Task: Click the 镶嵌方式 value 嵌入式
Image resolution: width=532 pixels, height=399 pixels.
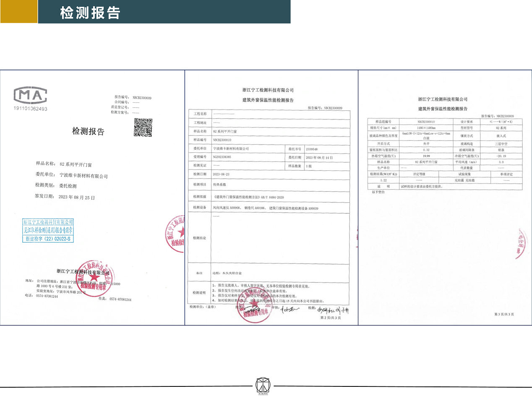Action: pyautogui.click(x=501, y=136)
